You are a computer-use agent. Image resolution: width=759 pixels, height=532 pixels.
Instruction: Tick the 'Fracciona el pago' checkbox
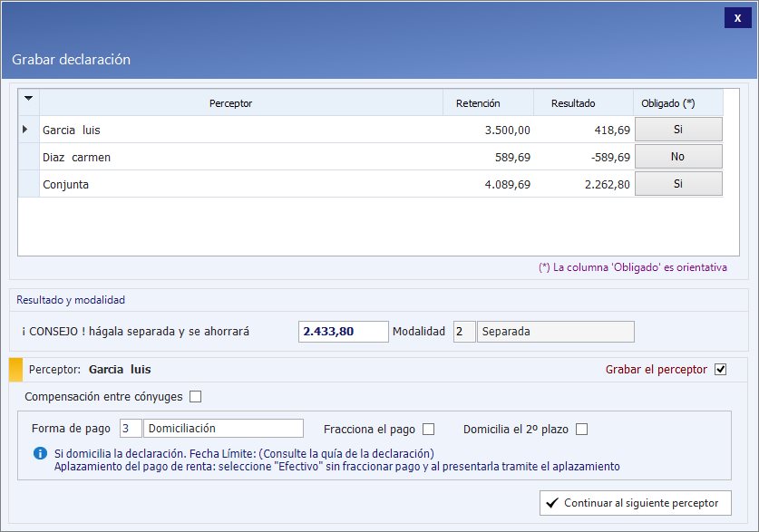[x=429, y=429]
